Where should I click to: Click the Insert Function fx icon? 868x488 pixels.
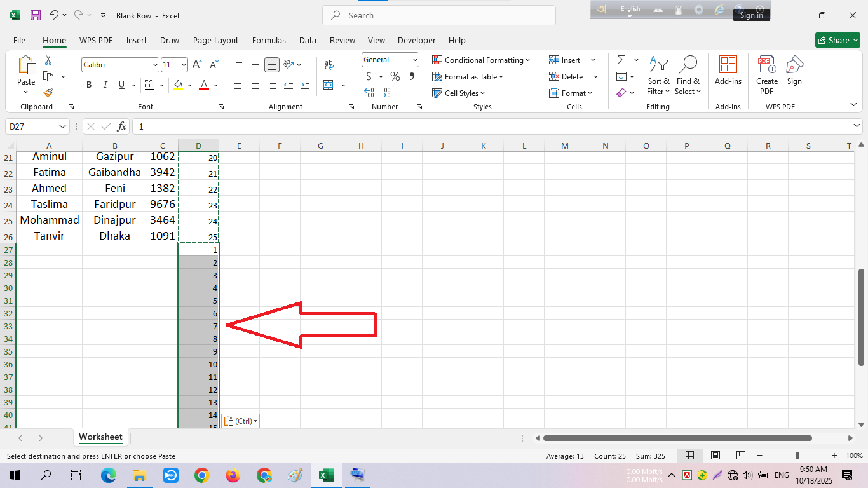pos(121,126)
